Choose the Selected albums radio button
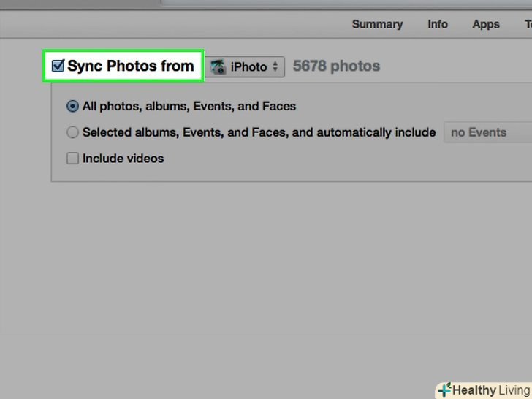Image resolution: width=532 pixels, height=399 pixels. tap(72, 132)
